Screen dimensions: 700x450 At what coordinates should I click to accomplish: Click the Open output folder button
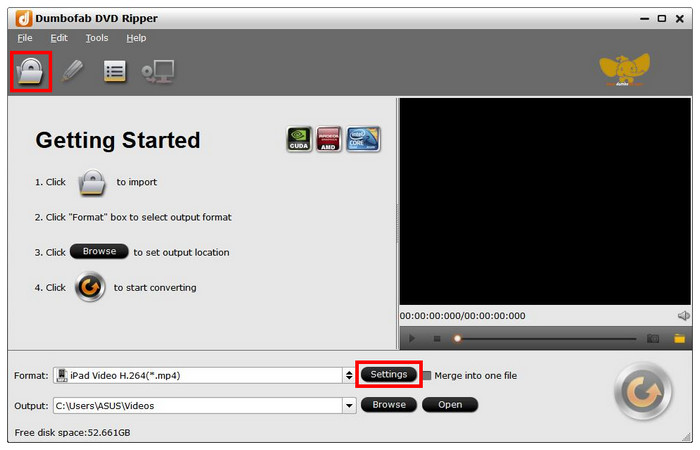click(x=450, y=405)
